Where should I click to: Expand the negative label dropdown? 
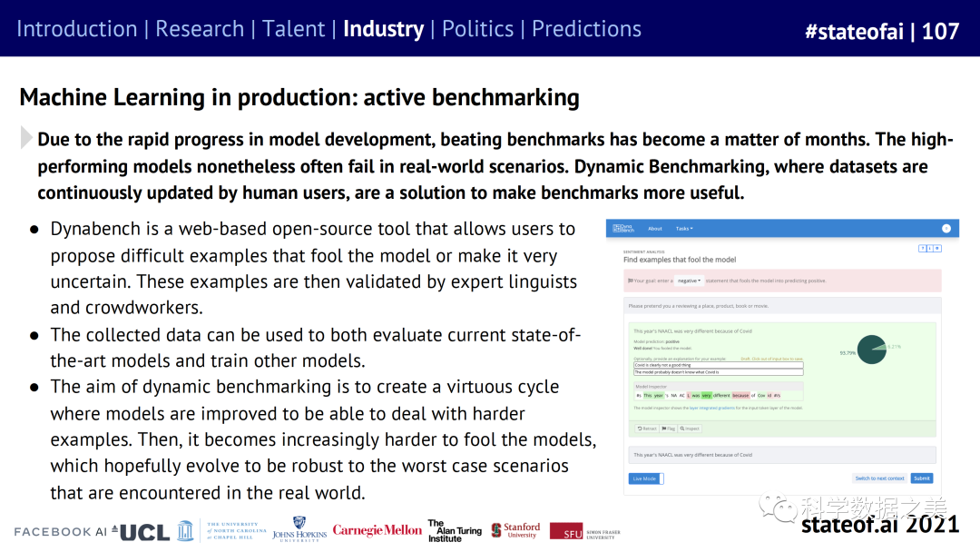(x=691, y=281)
